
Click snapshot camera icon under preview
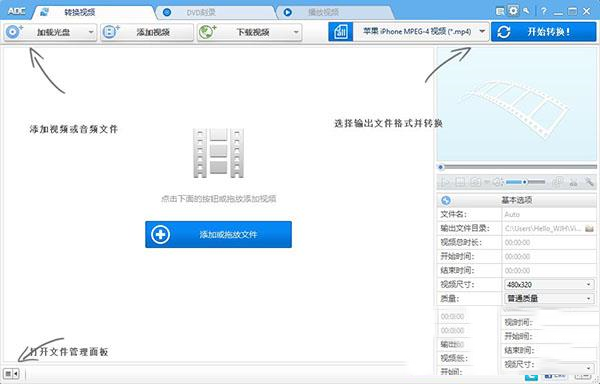[475, 182]
